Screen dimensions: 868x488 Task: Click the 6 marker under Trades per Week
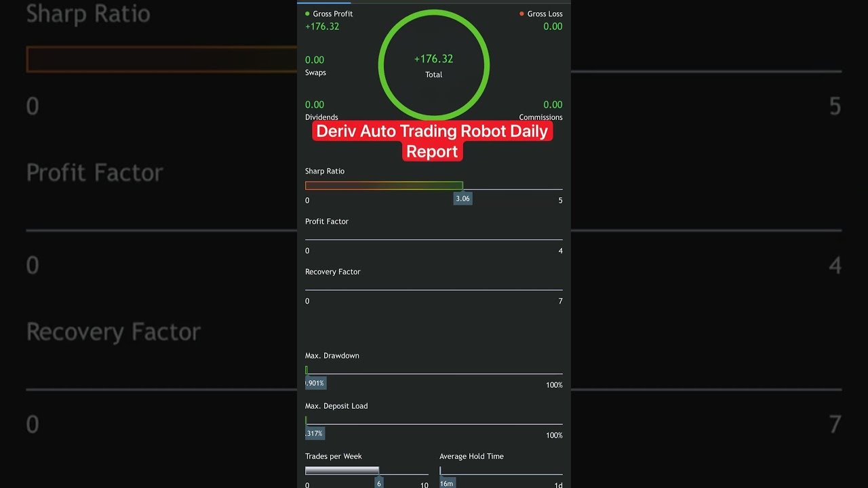tap(379, 483)
